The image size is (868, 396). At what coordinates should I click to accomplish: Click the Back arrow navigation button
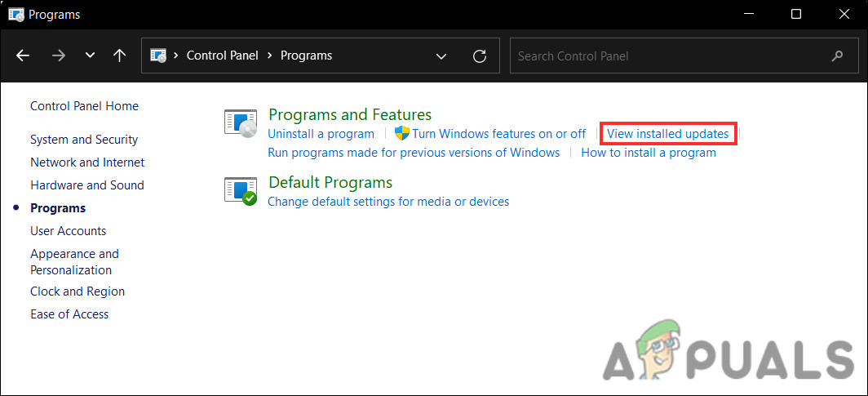(23, 56)
